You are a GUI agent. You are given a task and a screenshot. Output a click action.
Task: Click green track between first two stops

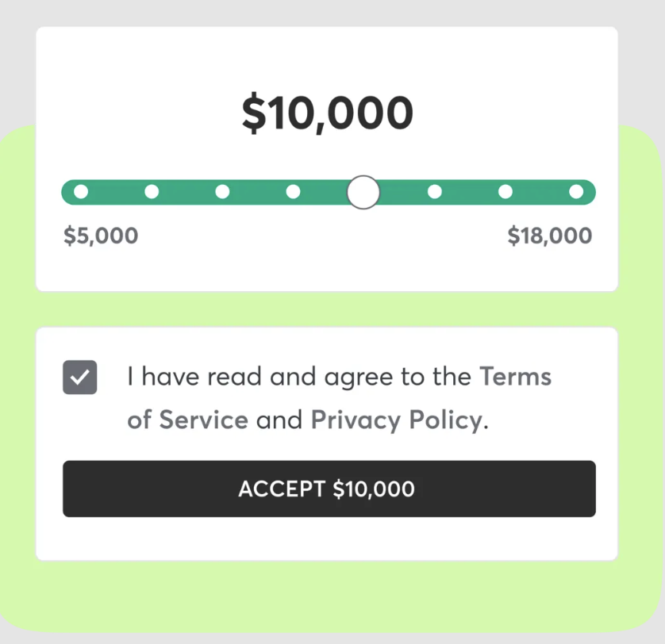tap(115, 192)
